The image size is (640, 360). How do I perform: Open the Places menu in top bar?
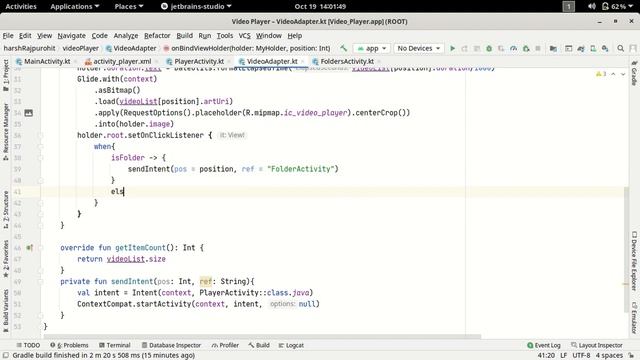coord(129,7)
